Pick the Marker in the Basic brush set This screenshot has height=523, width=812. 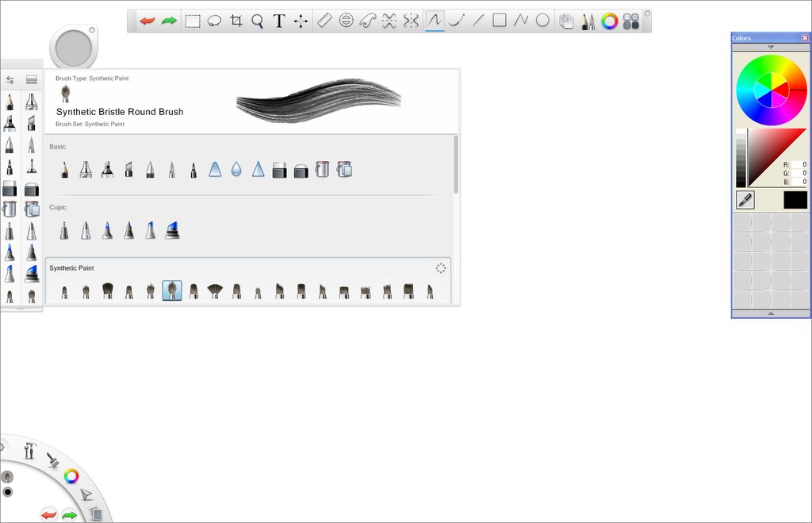[x=107, y=170]
